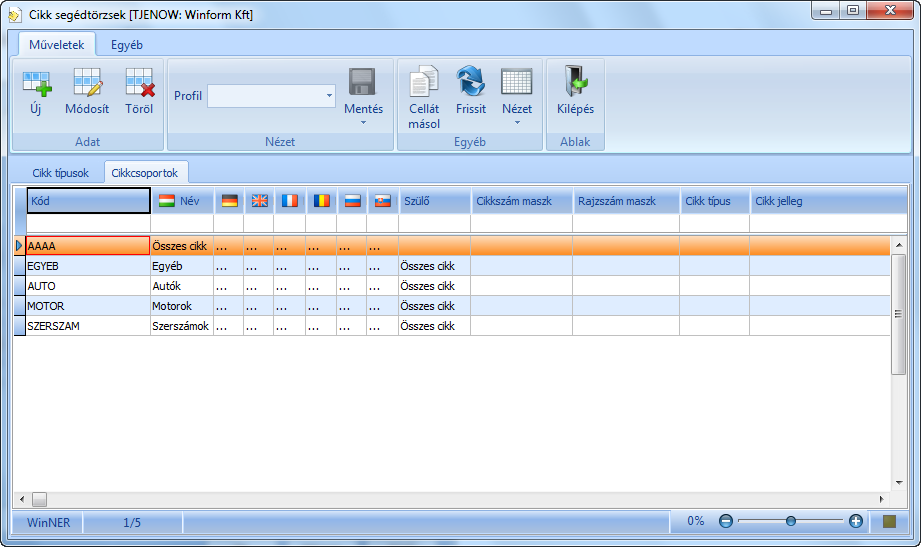Click the Kilépés exit icon
921x547 pixels.
(x=576, y=81)
